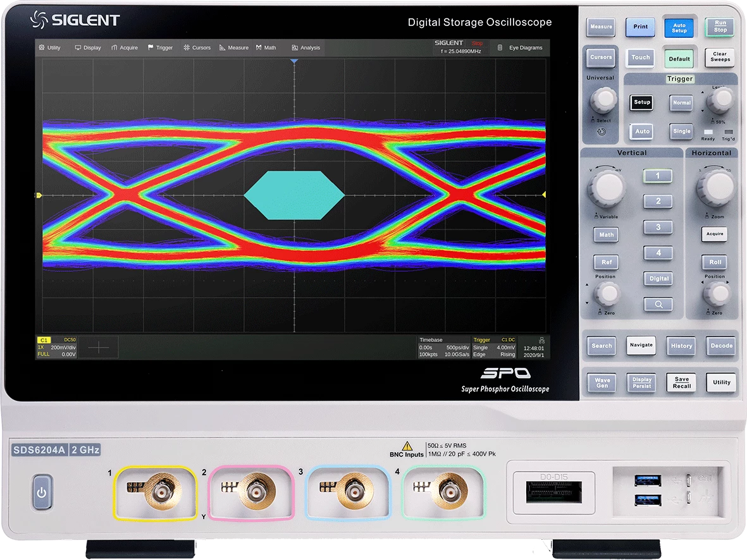Toggle channel 1 button in Vertical section
Image resolution: width=747 pixels, height=560 pixels.
click(658, 176)
